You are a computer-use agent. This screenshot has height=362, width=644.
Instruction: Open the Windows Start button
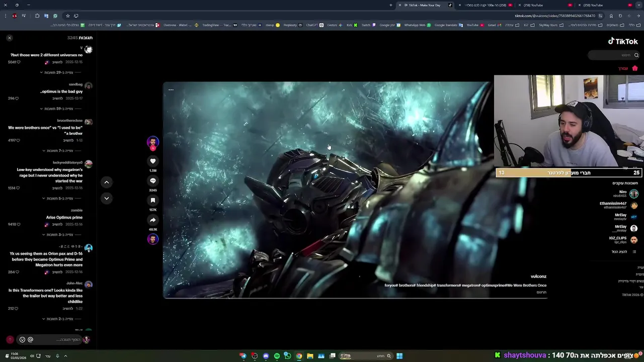pos(399,356)
